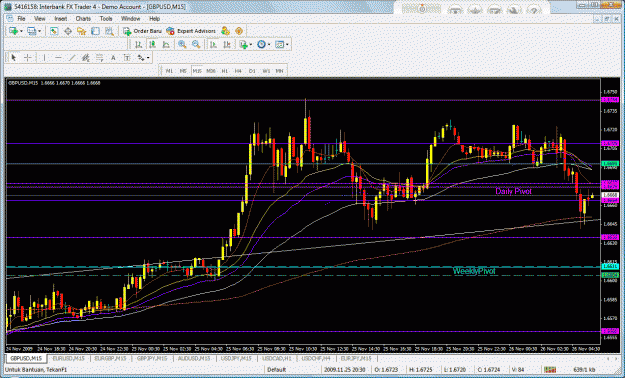Toggle Chart Shift icon
Screen dimensions: 625x378
point(227,45)
